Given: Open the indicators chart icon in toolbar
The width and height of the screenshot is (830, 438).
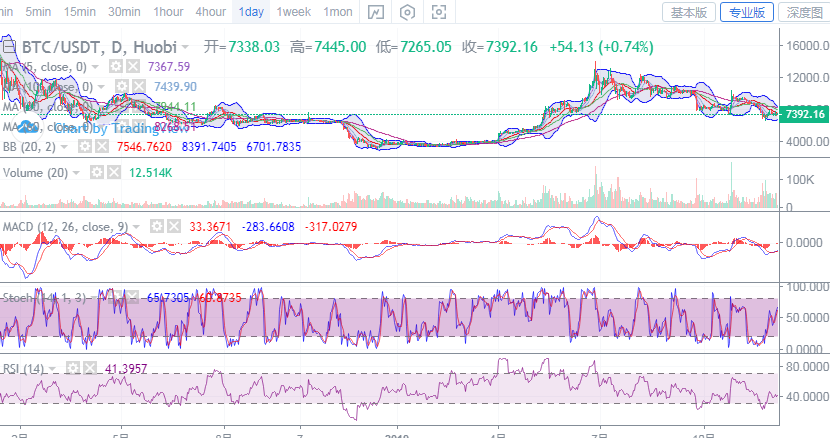Looking at the screenshot, I should pos(375,13).
